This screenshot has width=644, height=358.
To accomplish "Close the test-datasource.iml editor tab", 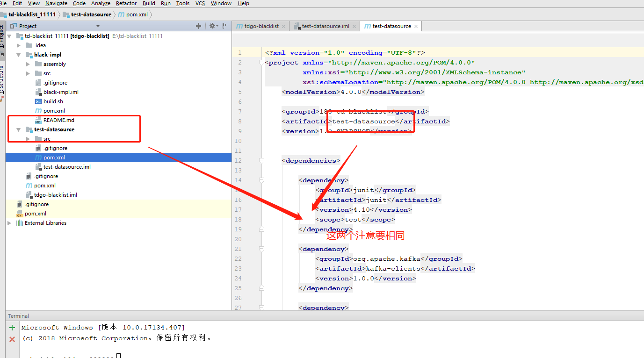I will point(354,26).
